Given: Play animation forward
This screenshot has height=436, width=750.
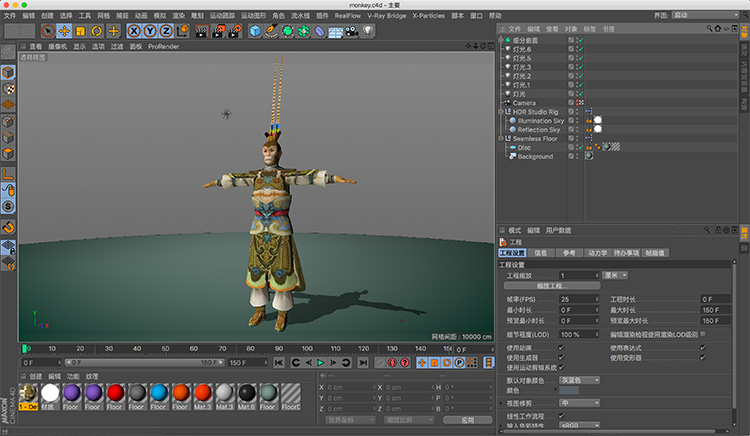Looking at the screenshot, I should pyautogui.click(x=321, y=363).
